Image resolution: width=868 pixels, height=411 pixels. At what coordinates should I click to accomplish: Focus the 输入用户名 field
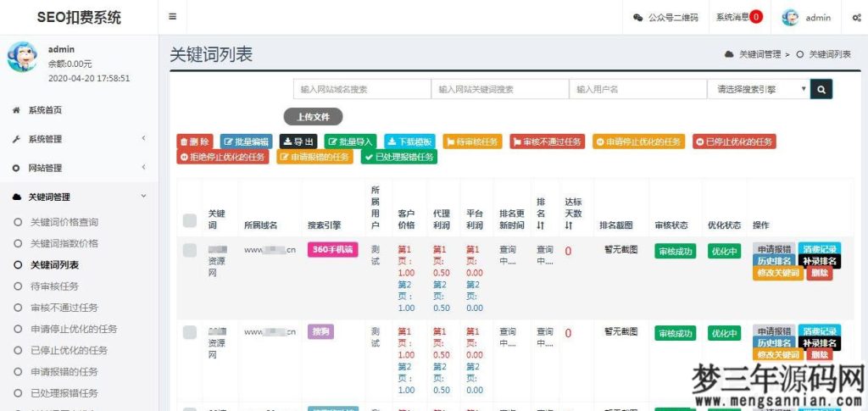coord(638,88)
